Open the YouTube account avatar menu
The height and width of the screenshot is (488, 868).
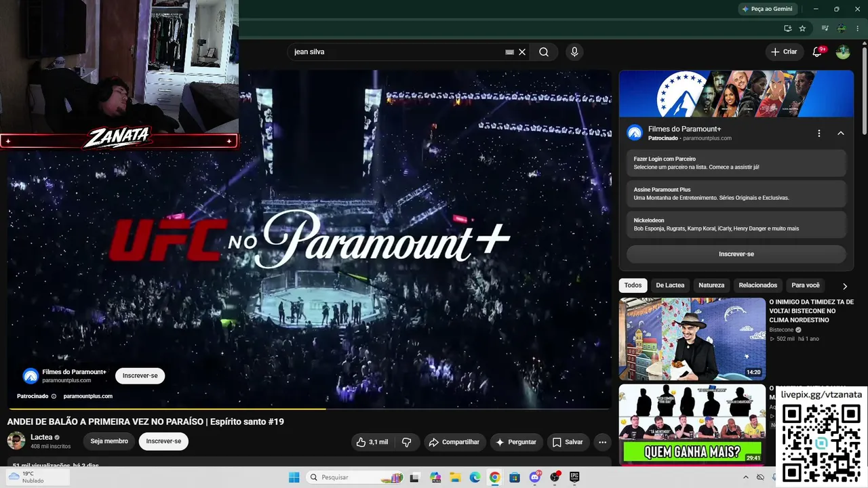[x=843, y=52]
